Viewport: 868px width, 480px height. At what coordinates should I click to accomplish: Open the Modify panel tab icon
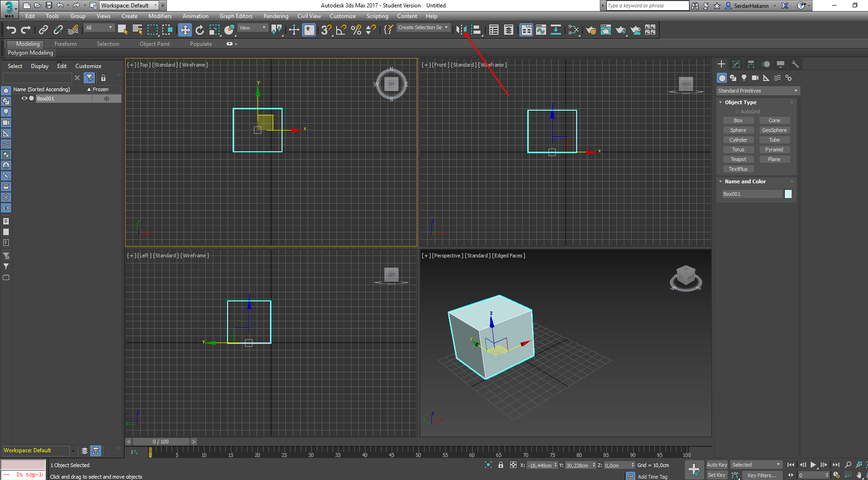click(x=736, y=64)
